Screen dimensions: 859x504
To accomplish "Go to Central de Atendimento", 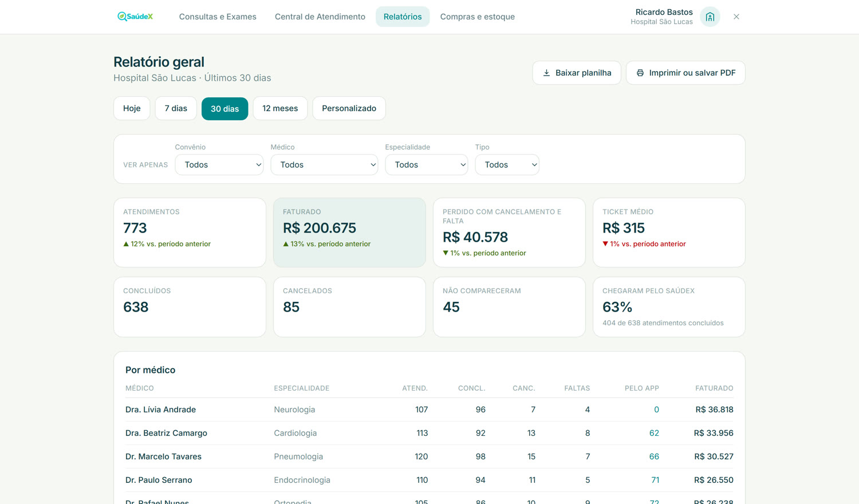I will point(320,17).
